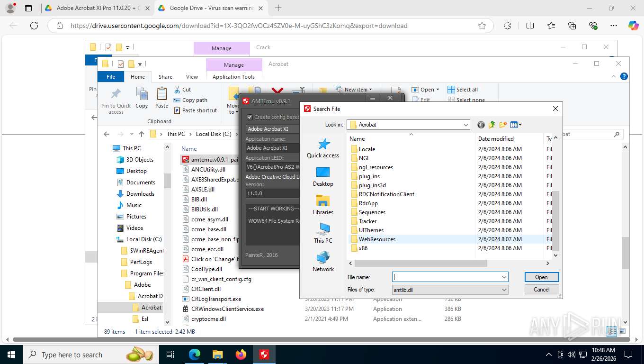Screen dimensions: 644x364
Task: Go back in Search File dialog
Action: coord(481,125)
